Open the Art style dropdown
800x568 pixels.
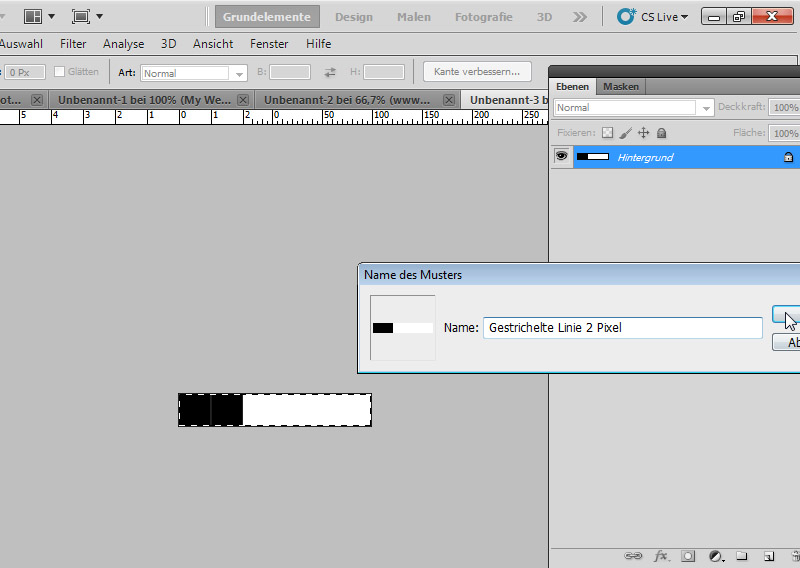point(194,73)
